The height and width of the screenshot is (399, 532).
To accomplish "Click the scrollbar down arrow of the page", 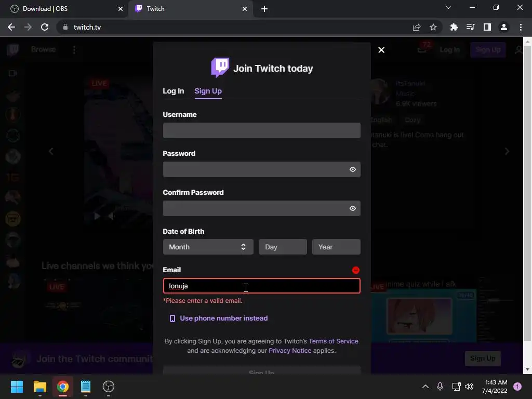I will (527, 369).
